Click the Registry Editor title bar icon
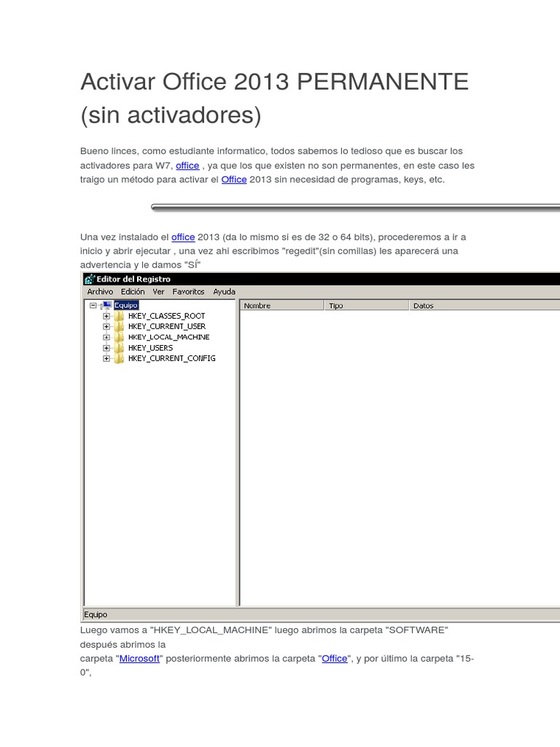 tap(90, 279)
